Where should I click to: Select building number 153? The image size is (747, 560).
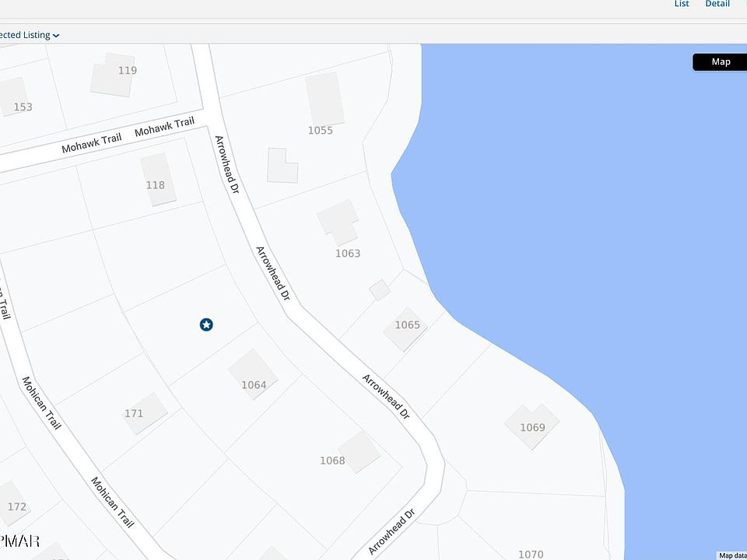tap(13, 96)
